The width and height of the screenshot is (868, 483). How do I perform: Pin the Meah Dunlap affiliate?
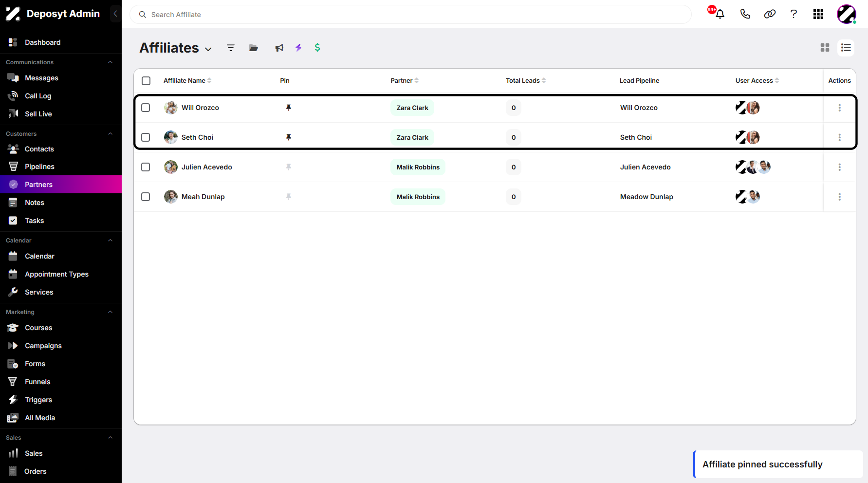tap(289, 197)
